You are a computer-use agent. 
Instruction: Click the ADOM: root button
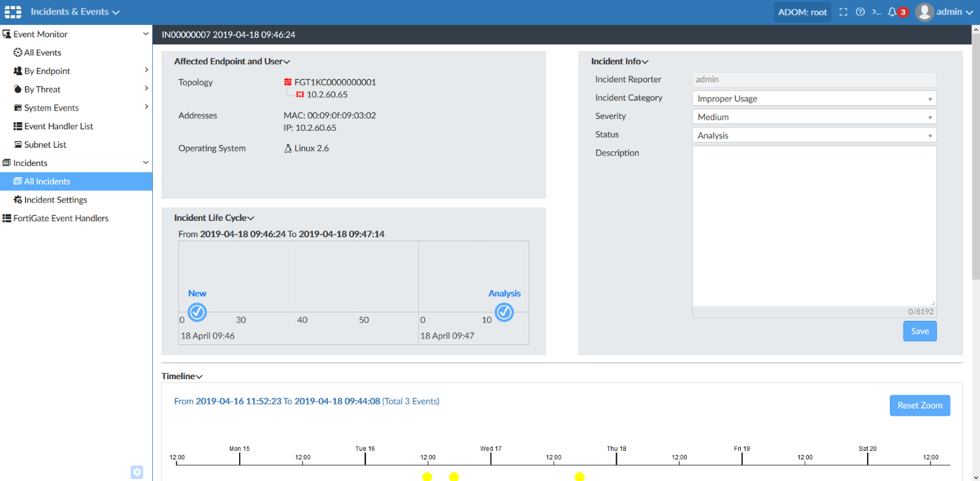click(x=802, y=12)
